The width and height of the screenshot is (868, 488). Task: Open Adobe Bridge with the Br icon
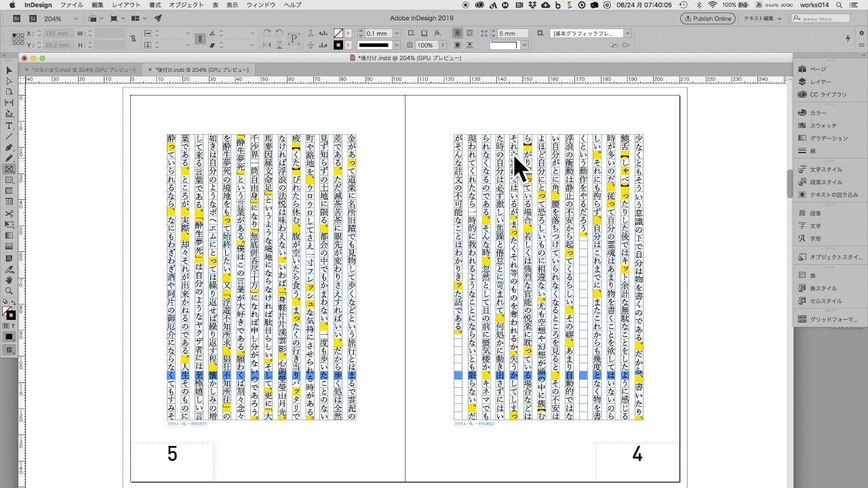click(17, 19)
